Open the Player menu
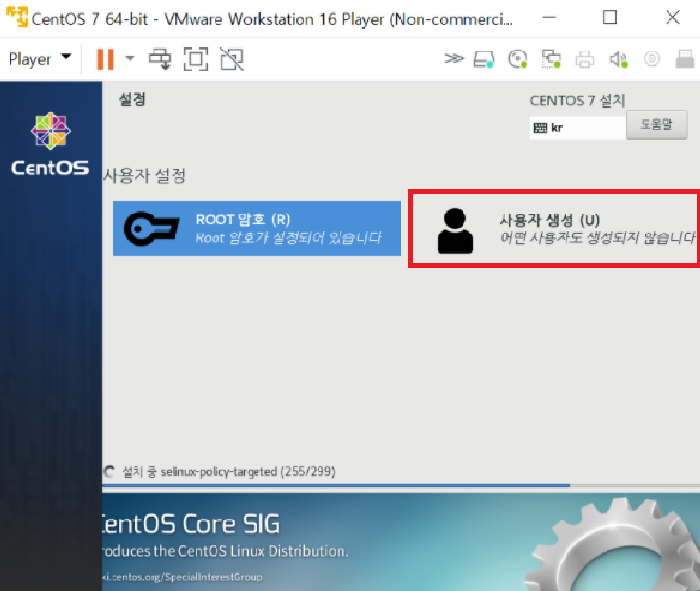Screen dimensions: 700x591 [x=40, y=59]
